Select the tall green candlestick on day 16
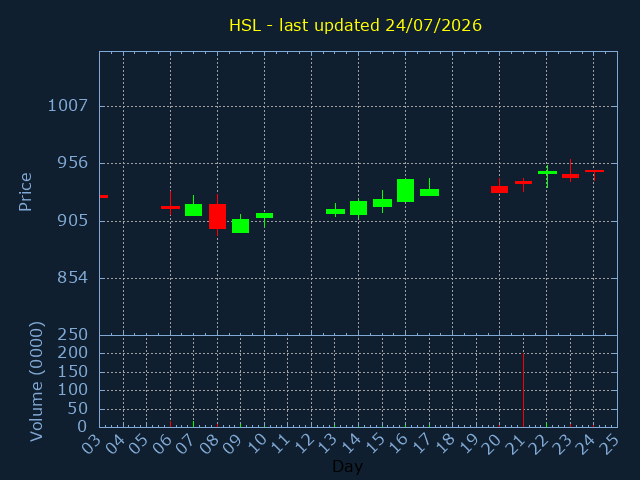Screen dimensions: 640x480 pos(405,190)
